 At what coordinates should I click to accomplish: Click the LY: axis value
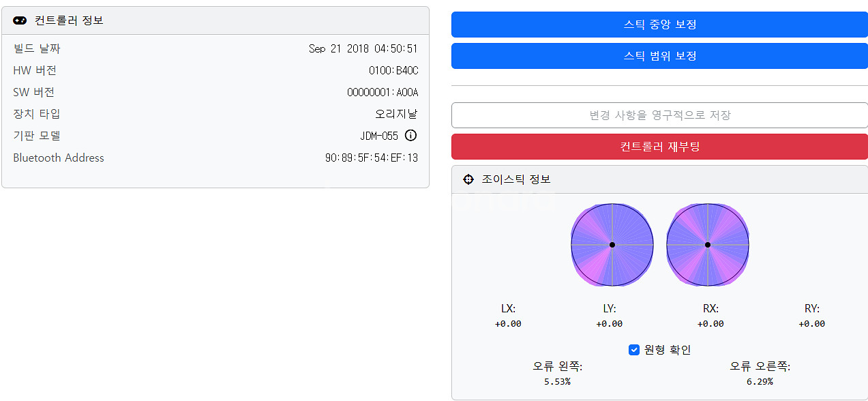(x=610, y=324)
